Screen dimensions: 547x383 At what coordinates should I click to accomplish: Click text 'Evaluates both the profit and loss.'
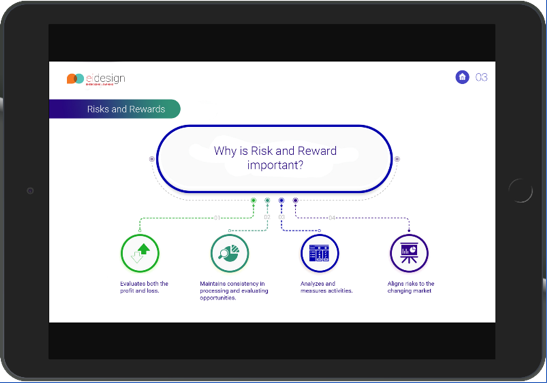(x=144, y=287)
